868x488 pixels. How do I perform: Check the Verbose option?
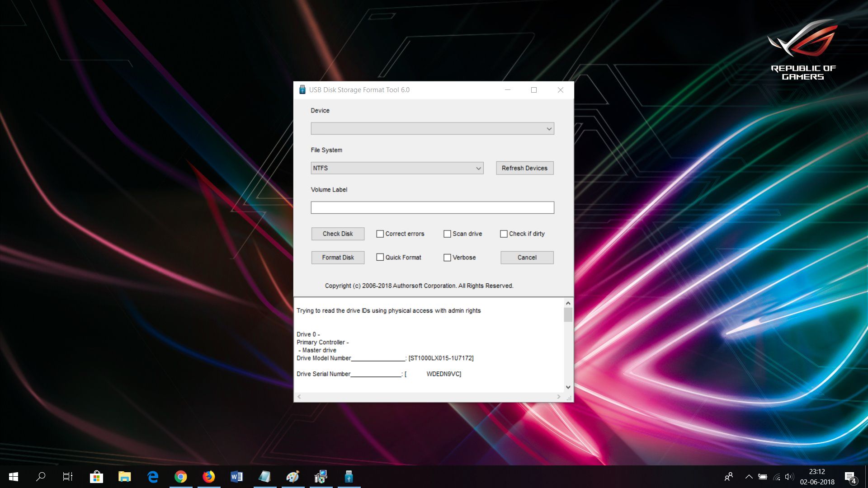coord(448,257)
